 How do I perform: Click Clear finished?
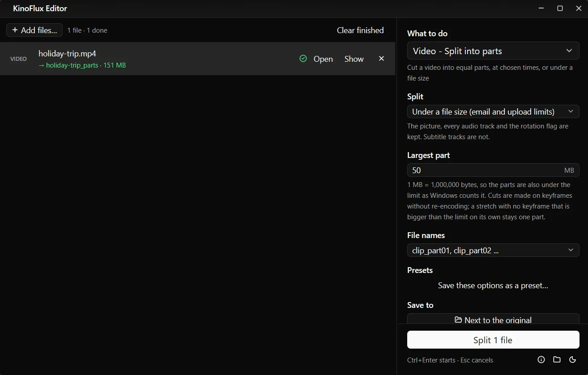pos(360,30)
